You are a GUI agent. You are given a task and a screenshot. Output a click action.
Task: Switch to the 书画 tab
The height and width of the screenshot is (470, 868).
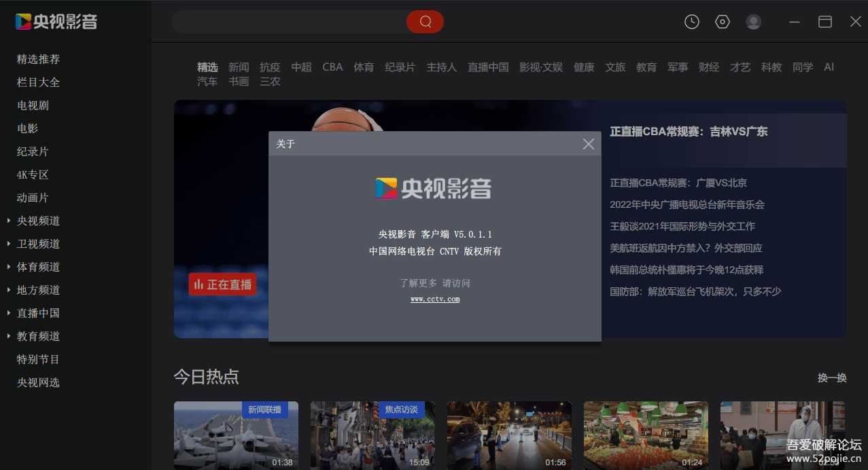[x=239, y=82]
